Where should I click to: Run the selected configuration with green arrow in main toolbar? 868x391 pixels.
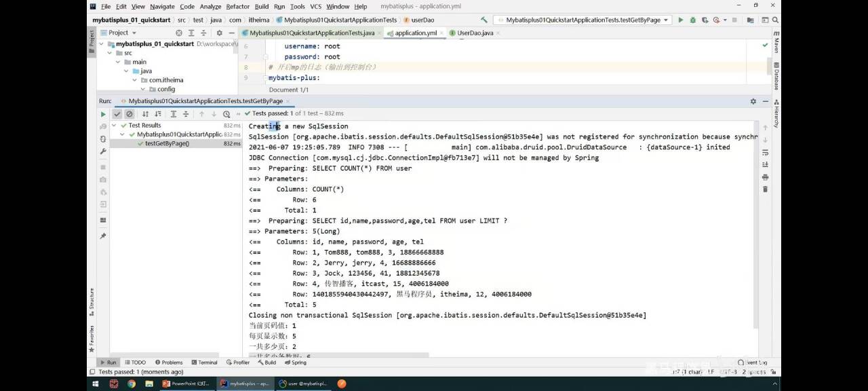[x=681, y=20]
